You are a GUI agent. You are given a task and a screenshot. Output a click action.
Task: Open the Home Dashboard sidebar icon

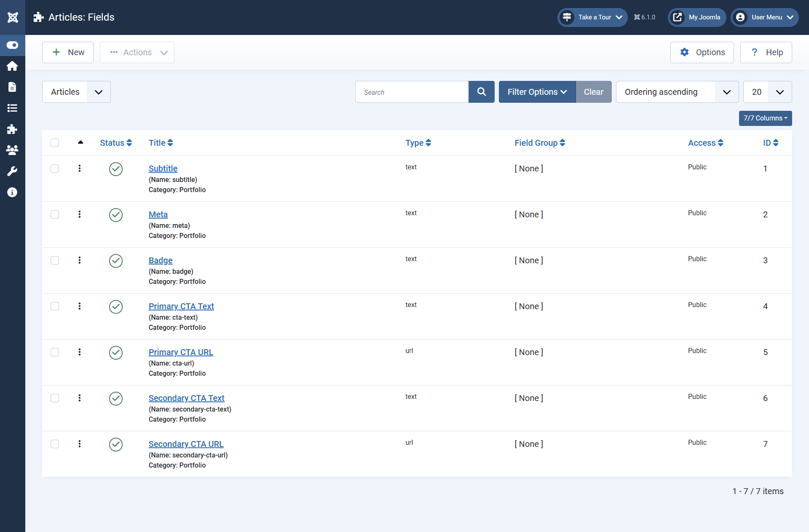pos(12,66)
